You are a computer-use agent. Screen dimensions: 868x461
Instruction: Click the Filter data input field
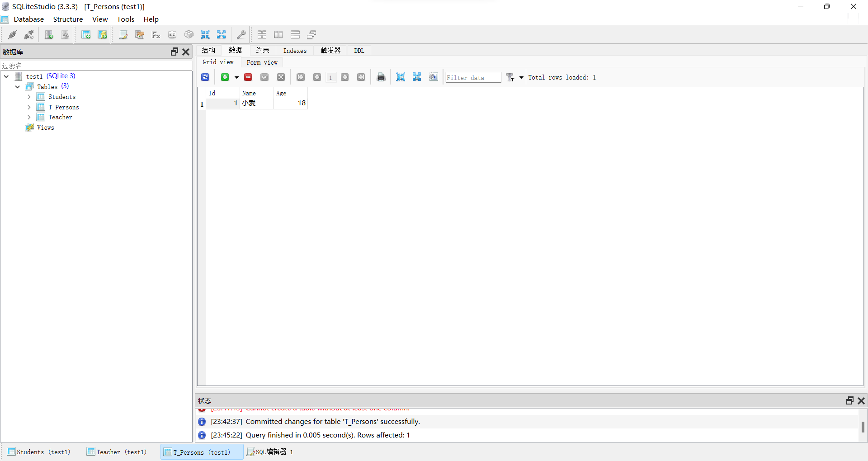pos(472,77)
